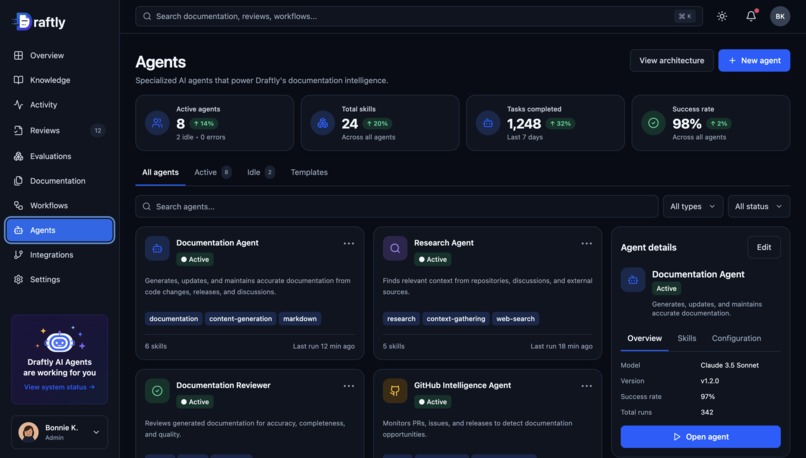
Task: Open Evaluations in sidebar
Action: [60, 156]
